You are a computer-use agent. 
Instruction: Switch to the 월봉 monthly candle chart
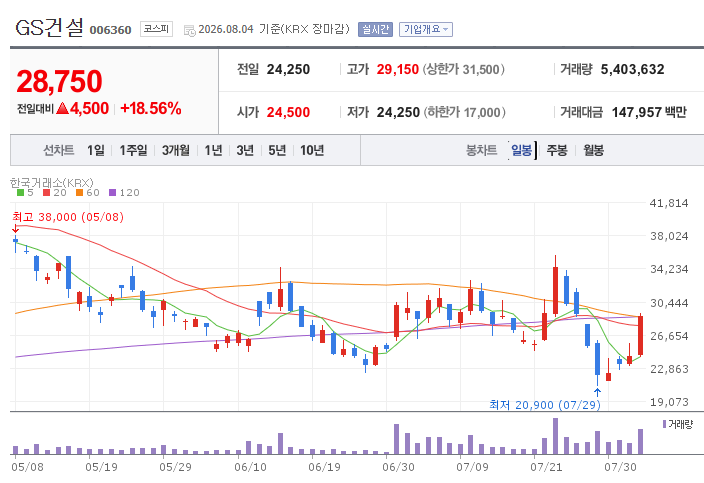coord(594,150)
